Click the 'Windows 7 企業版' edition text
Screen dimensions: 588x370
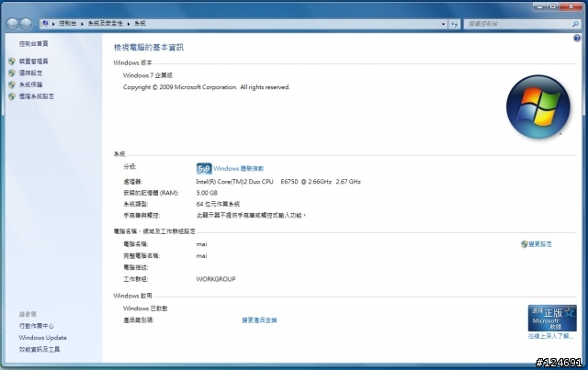tap(148, 75)
